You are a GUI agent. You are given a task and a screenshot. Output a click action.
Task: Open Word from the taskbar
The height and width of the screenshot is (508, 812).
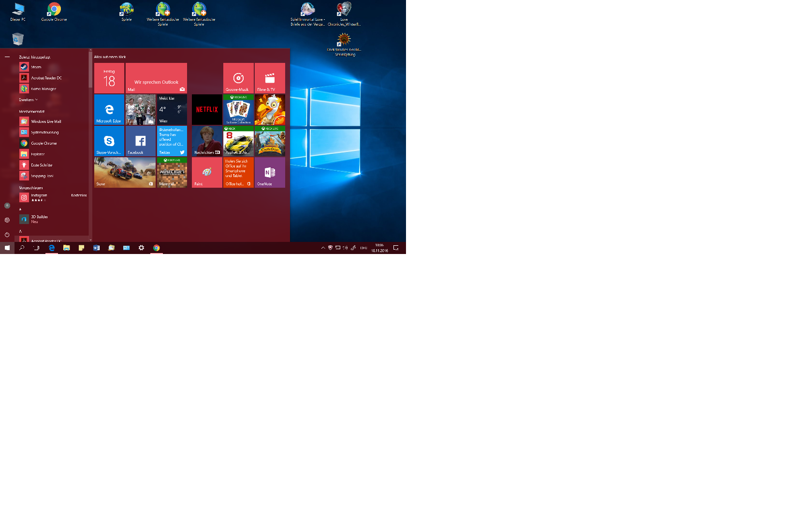pos(96,248)
